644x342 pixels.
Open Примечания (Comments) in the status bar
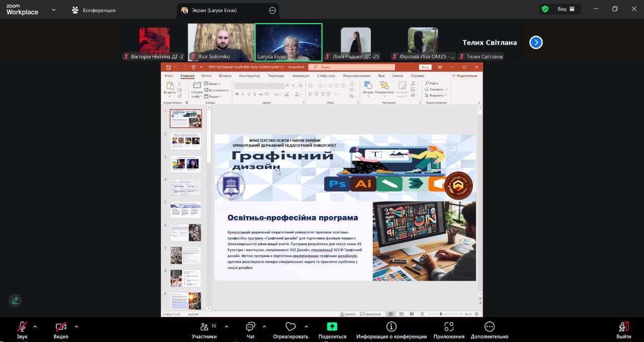[371, 312]
